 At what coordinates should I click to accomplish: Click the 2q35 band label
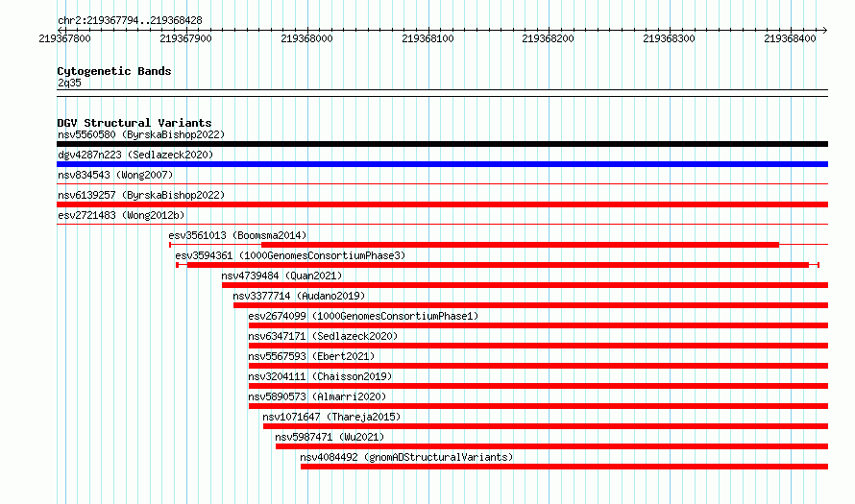pyautogui.click(x=69, y=83)
